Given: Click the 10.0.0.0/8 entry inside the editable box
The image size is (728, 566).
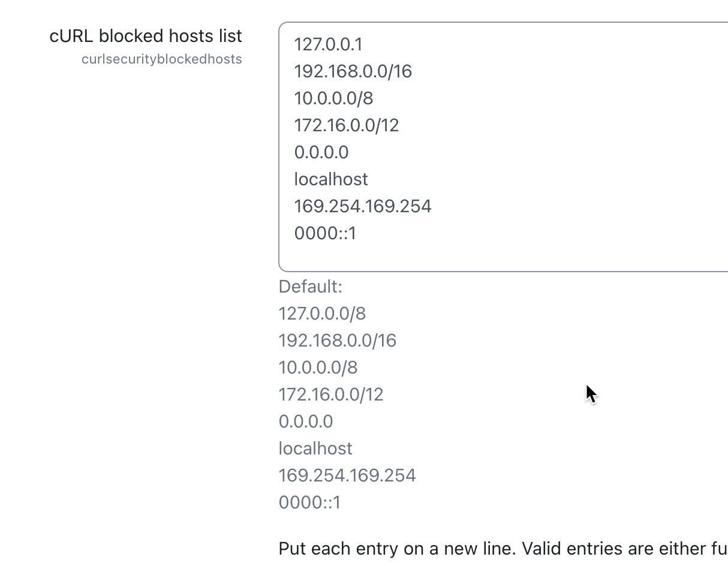Looking at the screenshot, I should [x=333, y=98].
